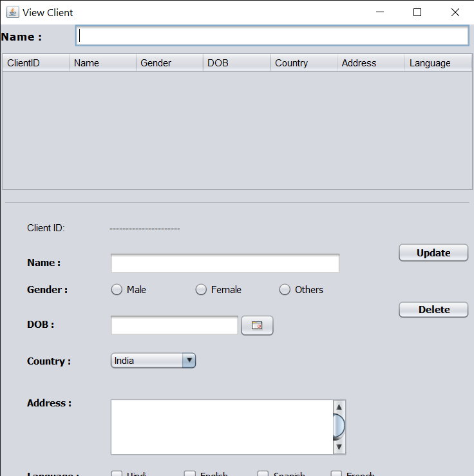Click the Address scrollbar thumb
474x476 pixels.
pos(339,426)
